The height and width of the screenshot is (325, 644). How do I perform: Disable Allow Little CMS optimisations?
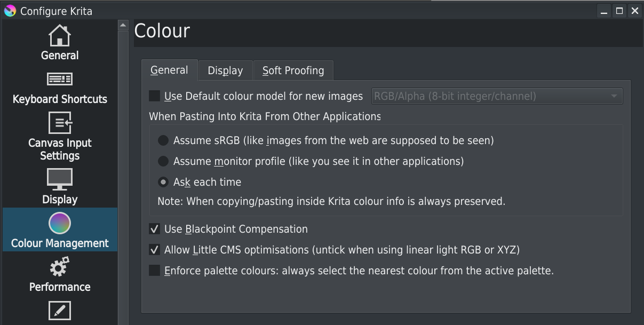pyautogui.click(x=155, y=250)
